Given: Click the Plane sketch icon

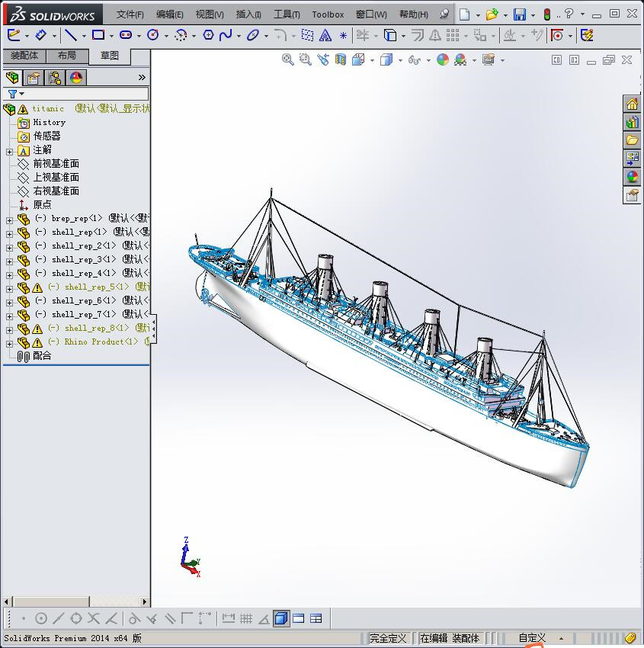Looking at the screenshot, I should click(x=307, y=35).
